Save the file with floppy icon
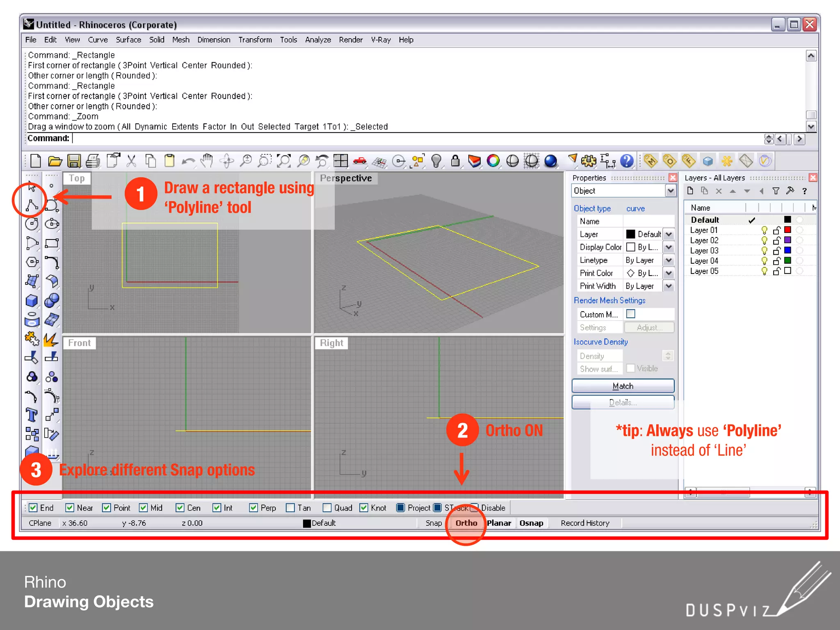The image size is (840, 630). point(74,161)
